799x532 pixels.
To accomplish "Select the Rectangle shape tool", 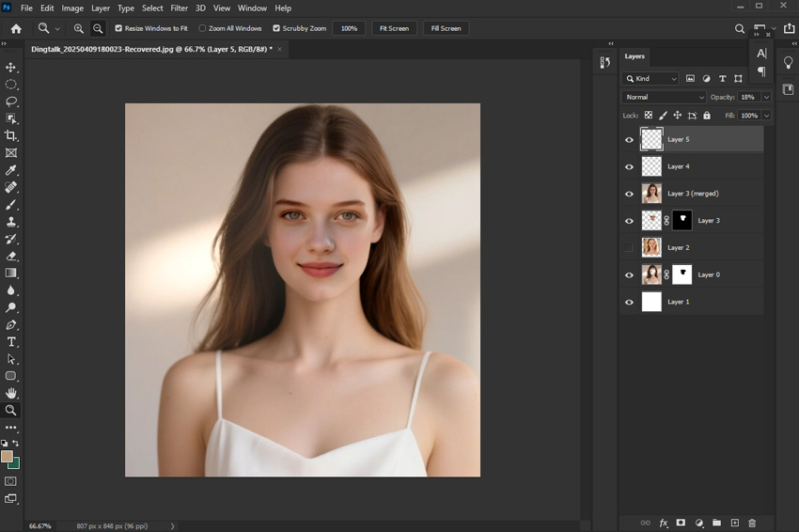I will (x=10, y=376).
